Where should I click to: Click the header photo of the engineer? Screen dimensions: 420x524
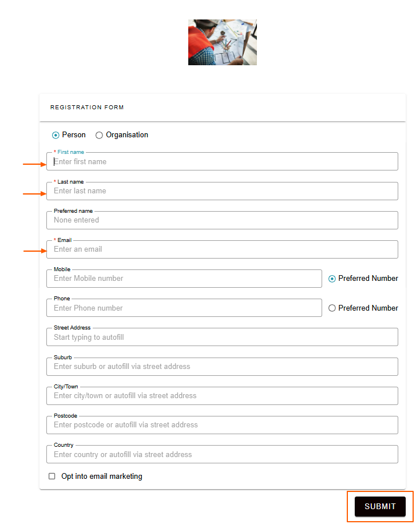(223, 42)
